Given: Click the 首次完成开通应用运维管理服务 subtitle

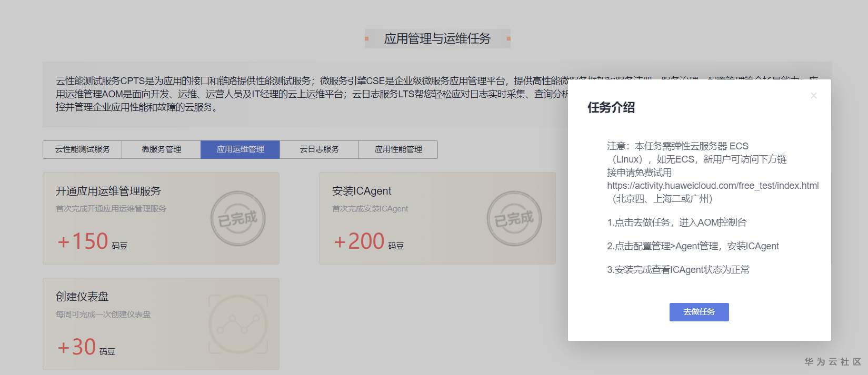Looking at the screenshot, I should pyautogui.click(x=111, y=209).
